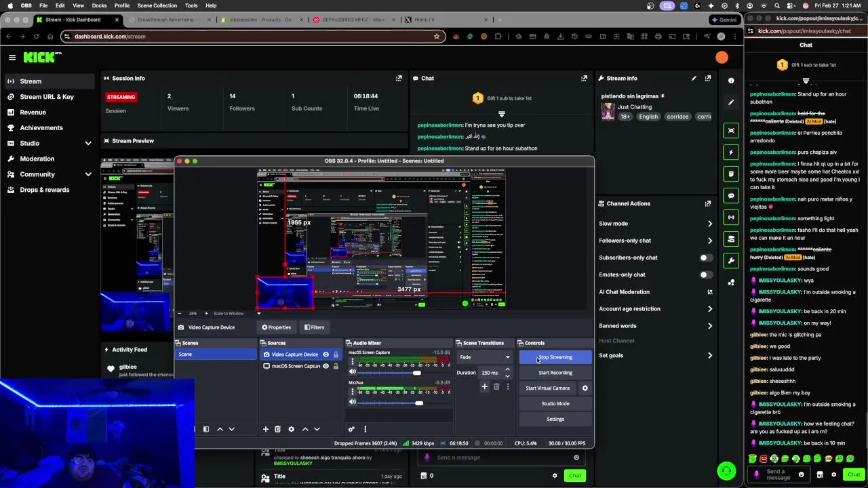Add a new source in OBS
Viewport: 868px width, 488px height.
click(x=266, y=429)
